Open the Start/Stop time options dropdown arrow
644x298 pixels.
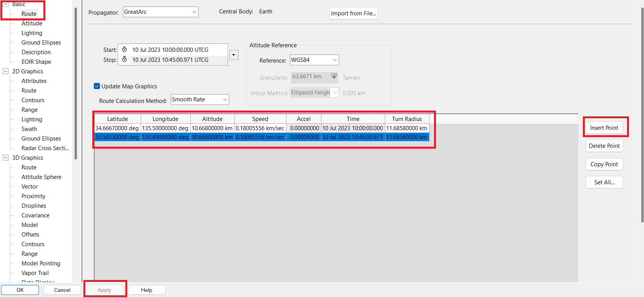tap(233, 55)
